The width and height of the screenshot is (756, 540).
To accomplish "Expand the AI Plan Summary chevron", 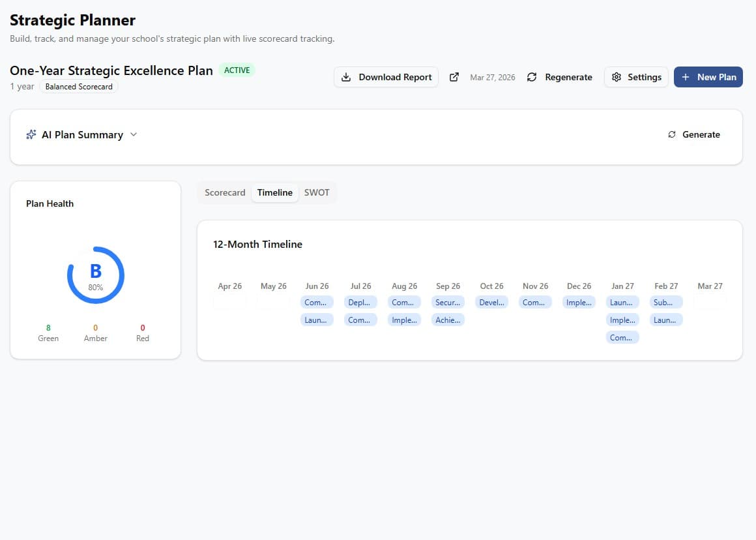I will tap(134, 134).
